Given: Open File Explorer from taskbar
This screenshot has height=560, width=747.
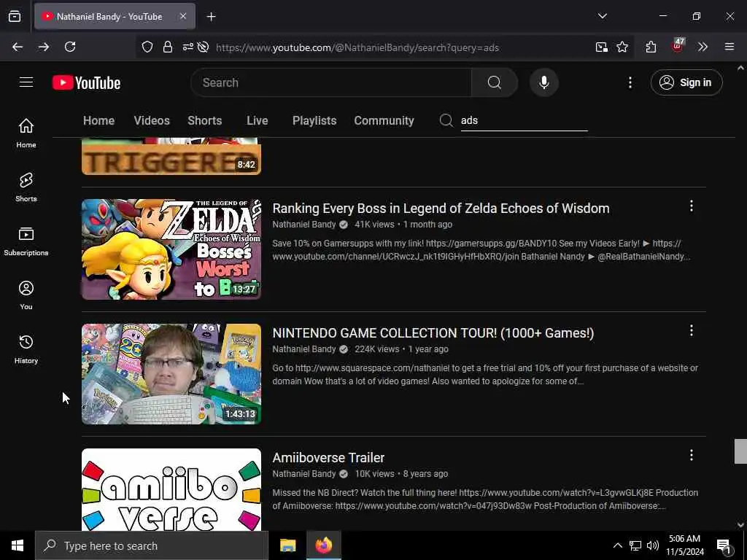Looking at the screenshot, I should [x=287, y=545].
